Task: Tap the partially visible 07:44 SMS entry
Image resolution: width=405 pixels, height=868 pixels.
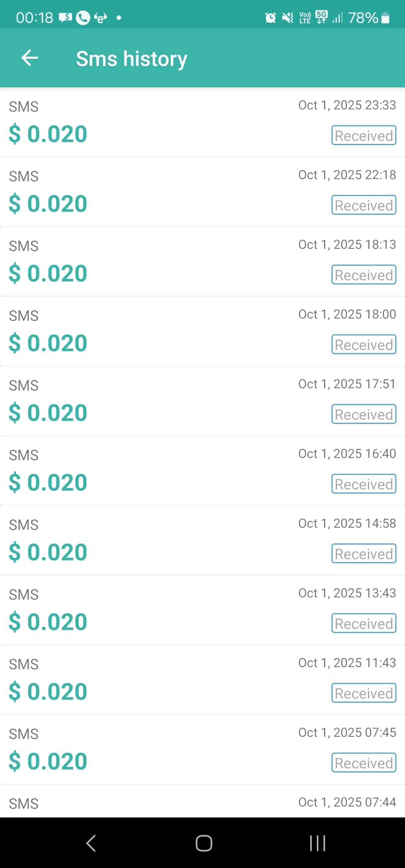Action: pyautogui.click(x=202, y=803)
